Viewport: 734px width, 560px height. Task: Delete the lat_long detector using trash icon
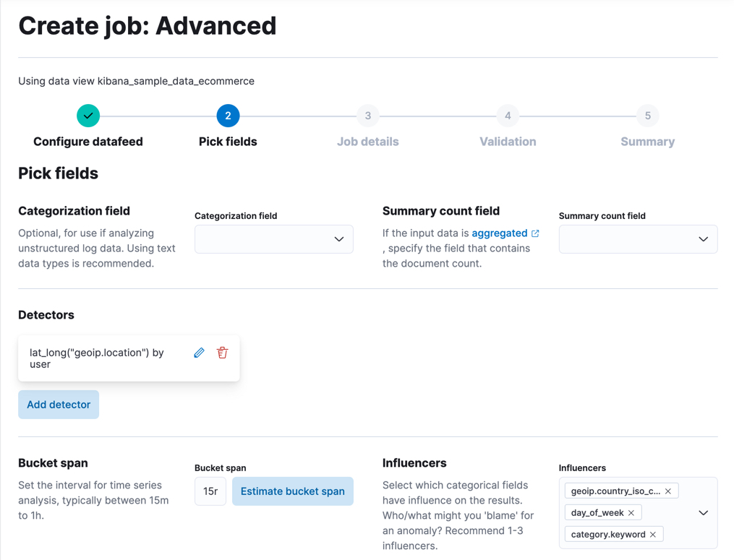click(x=221, y=353)
